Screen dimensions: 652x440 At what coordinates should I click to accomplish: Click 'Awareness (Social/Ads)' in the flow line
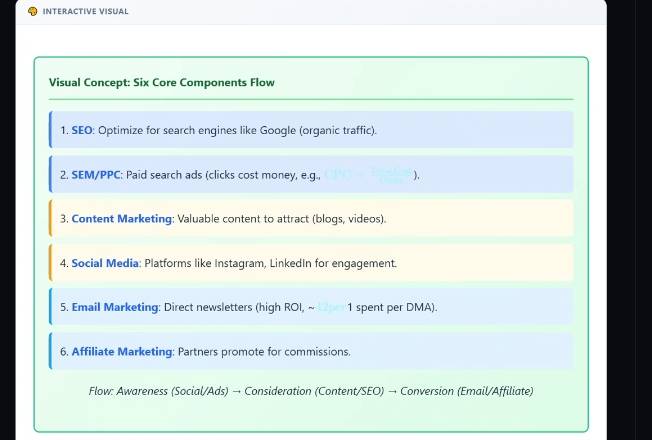172,391
